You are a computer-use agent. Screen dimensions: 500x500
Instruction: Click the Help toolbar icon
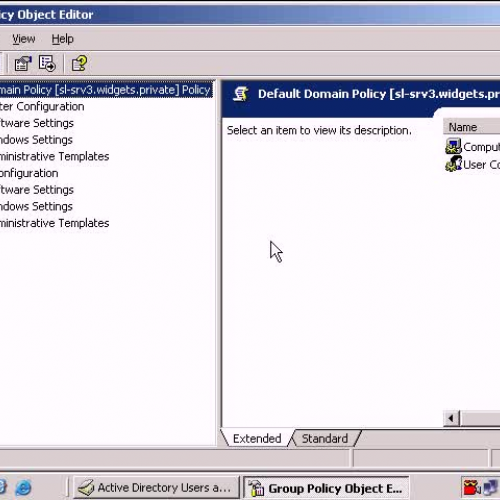point(79,63)
